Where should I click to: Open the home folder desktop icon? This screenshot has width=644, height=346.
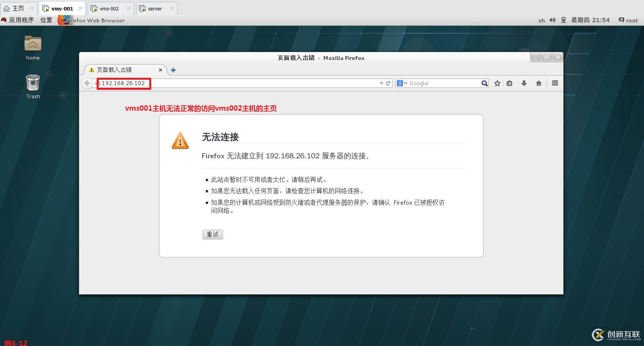[33, 48]
